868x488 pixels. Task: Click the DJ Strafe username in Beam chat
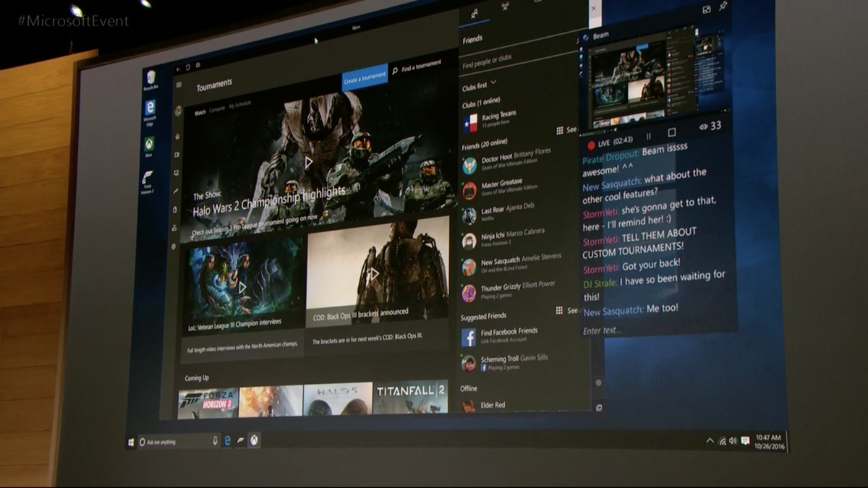600,283
